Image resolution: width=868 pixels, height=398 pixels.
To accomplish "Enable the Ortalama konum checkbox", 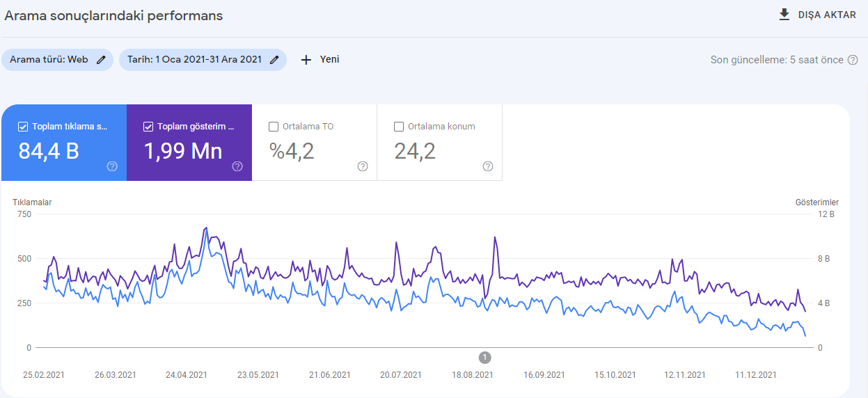I will pos(399,127).
